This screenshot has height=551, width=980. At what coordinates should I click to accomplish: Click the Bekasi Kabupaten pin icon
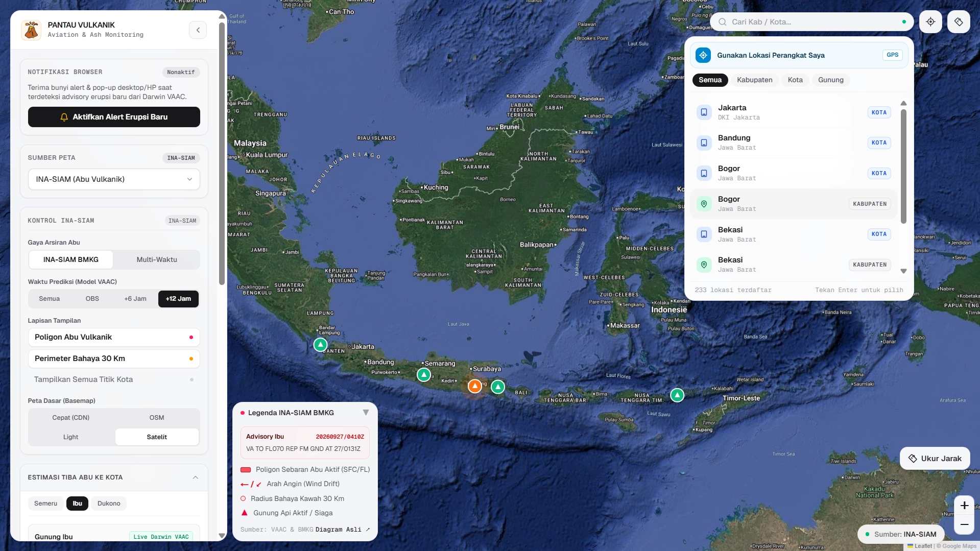pyautogui.click(x=704, y=265)
